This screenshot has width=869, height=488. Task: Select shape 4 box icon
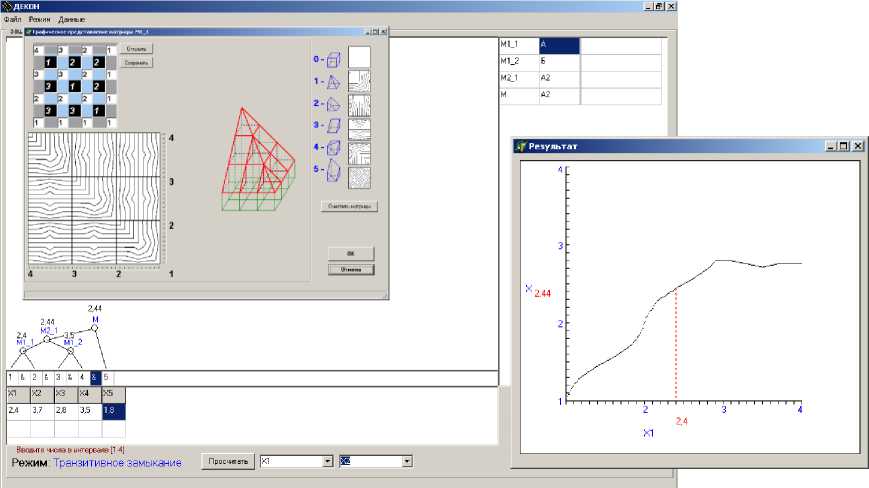pos(333,148)
